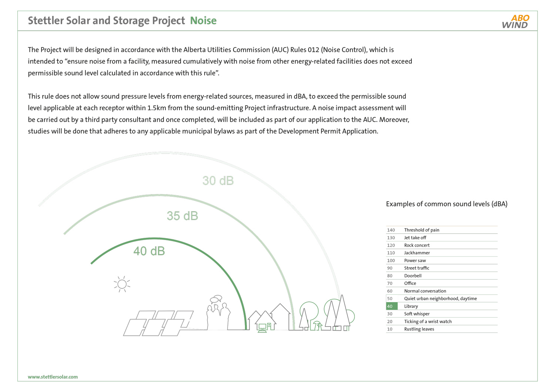Click the tall pine trees illustration
555x392 pixels.
coord(339,314)
